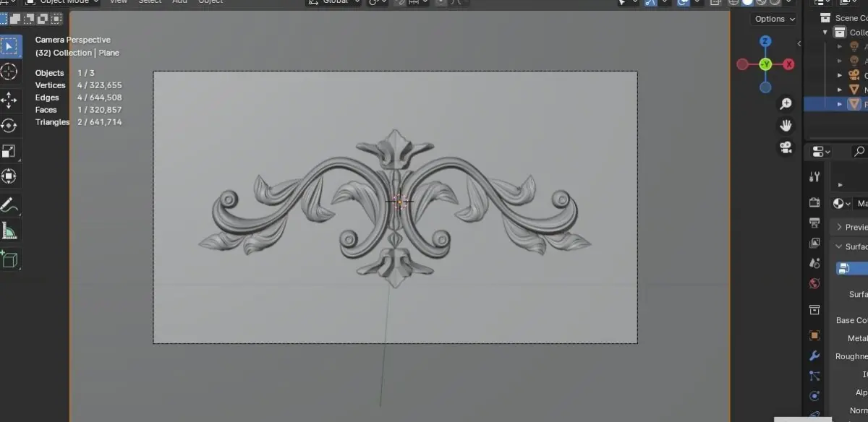Screen dimensions: 868x422
Task: Open the View menu
Action: [x=119, y=2]
